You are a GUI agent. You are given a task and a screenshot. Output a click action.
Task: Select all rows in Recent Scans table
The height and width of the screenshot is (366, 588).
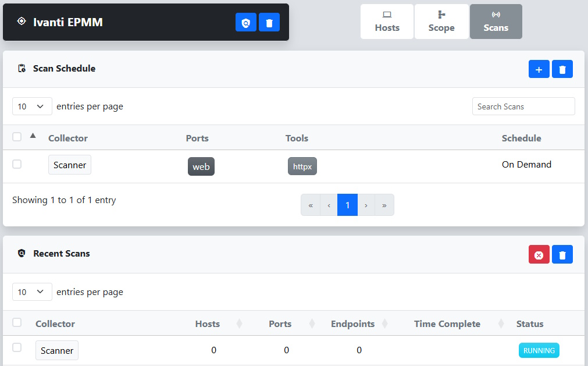pyautogui.click(x=17, y=322)
